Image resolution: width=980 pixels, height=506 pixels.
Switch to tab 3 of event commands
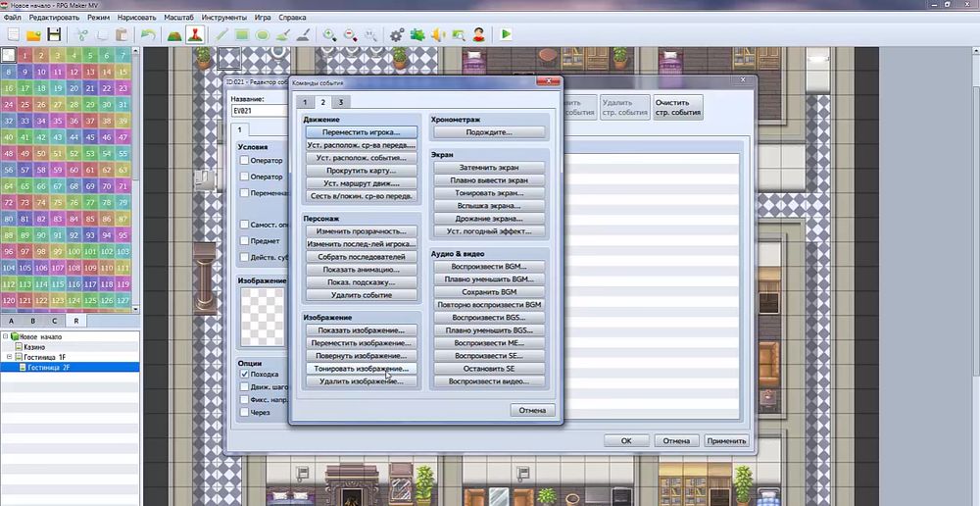(x=341, y=103)
